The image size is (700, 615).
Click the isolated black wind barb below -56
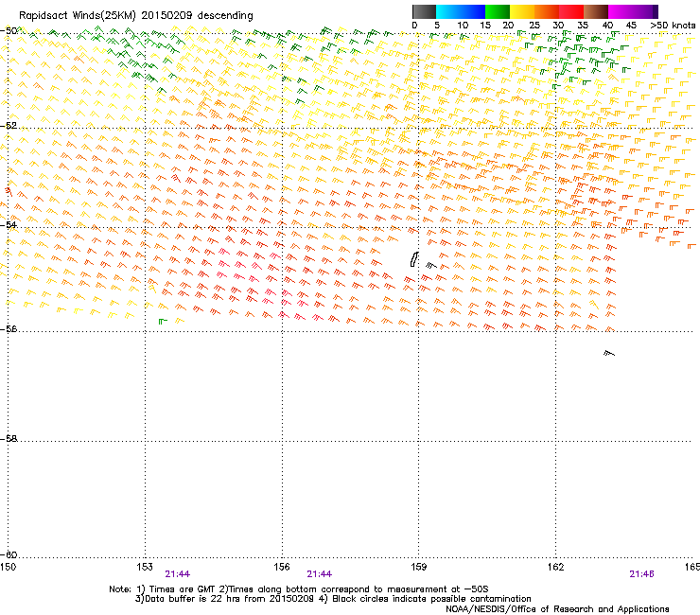pyautogui.click(x=609, y=353)
